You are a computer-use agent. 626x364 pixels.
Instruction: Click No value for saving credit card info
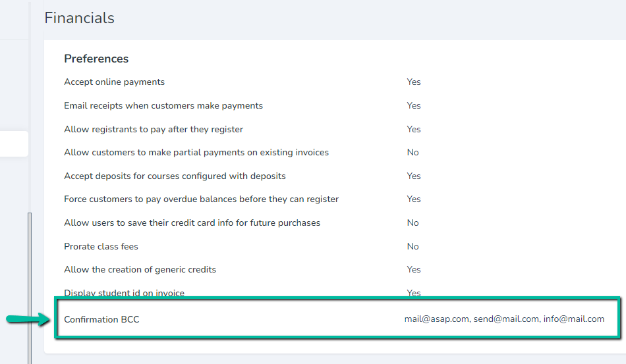[413, 223]
